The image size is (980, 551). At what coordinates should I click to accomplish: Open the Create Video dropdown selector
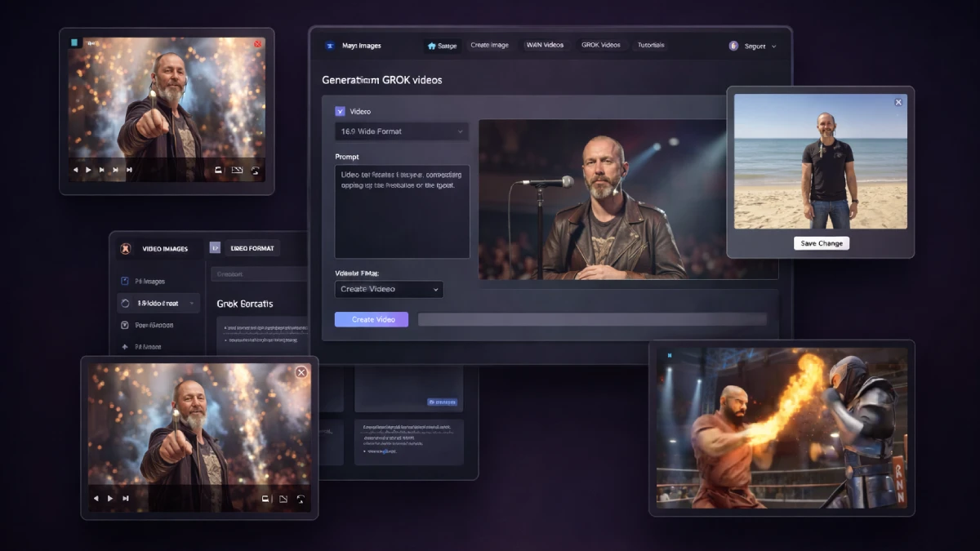[x=389, y=289]
